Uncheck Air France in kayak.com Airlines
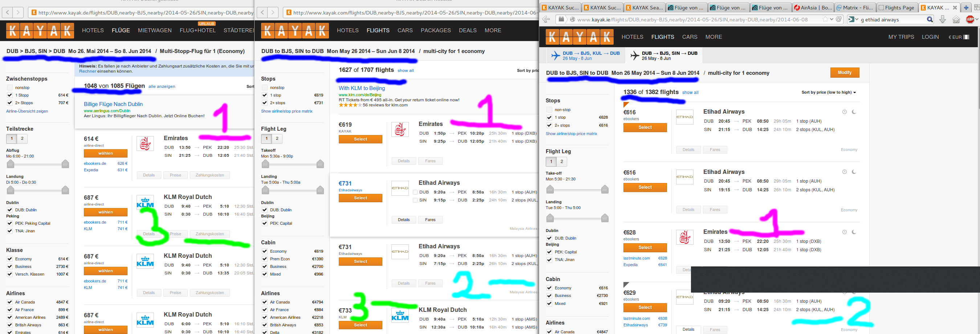Screen dimensions: 980x334 [264, 310]
